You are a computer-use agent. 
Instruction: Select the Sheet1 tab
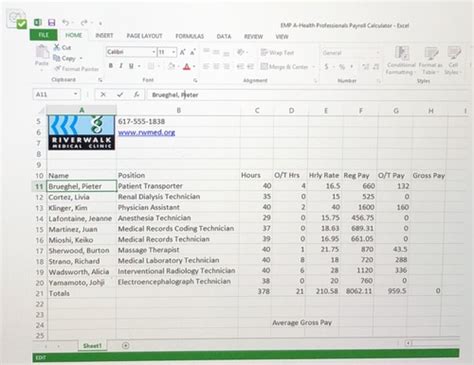[x=92, y=346]
